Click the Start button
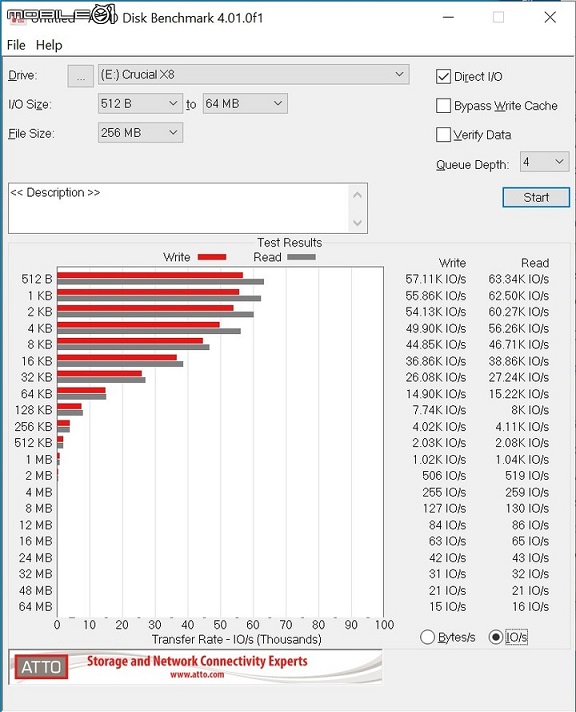Screen dimensions: 576x712 coord(536,198)
